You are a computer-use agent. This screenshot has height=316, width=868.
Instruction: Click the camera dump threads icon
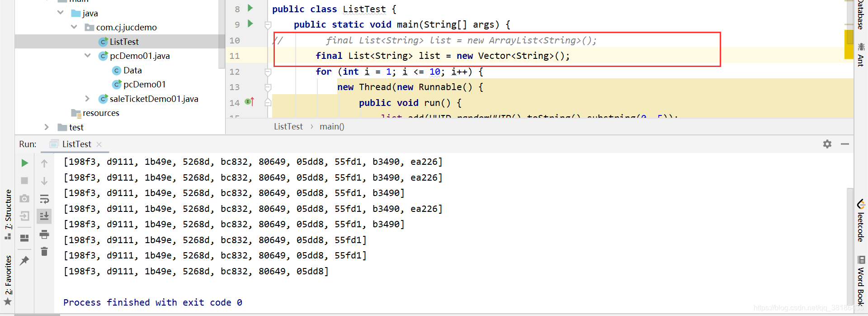pos(25,198)
